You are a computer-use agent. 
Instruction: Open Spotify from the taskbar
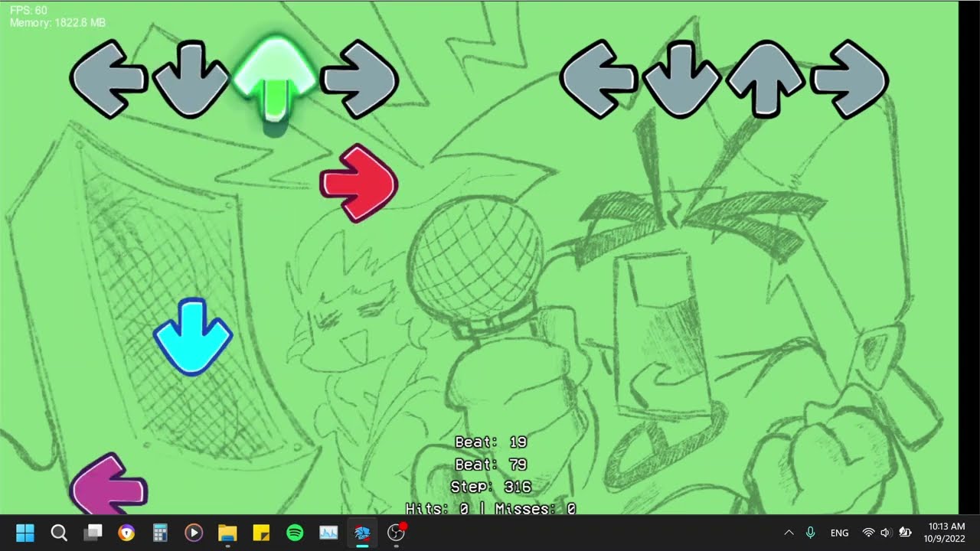(295, 533)
